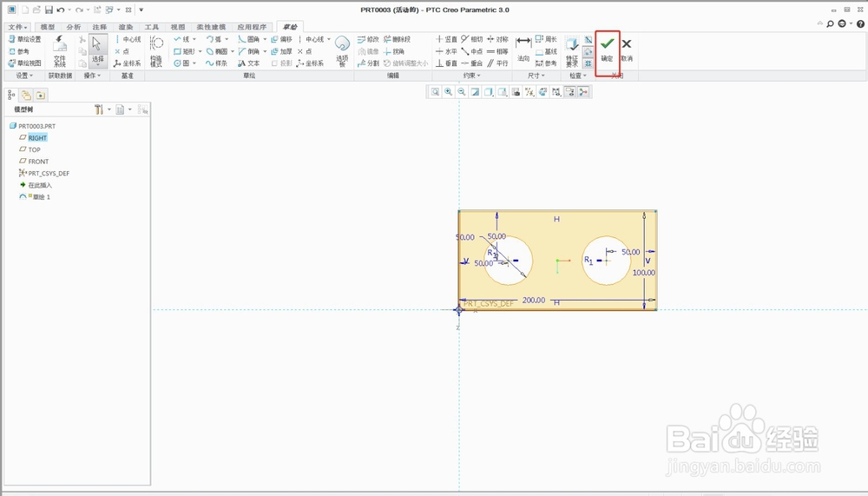The height and width of the screenshot is (496, 868).
Task: Switch to the 模型 ribbon tab
Action: point(48,27)
